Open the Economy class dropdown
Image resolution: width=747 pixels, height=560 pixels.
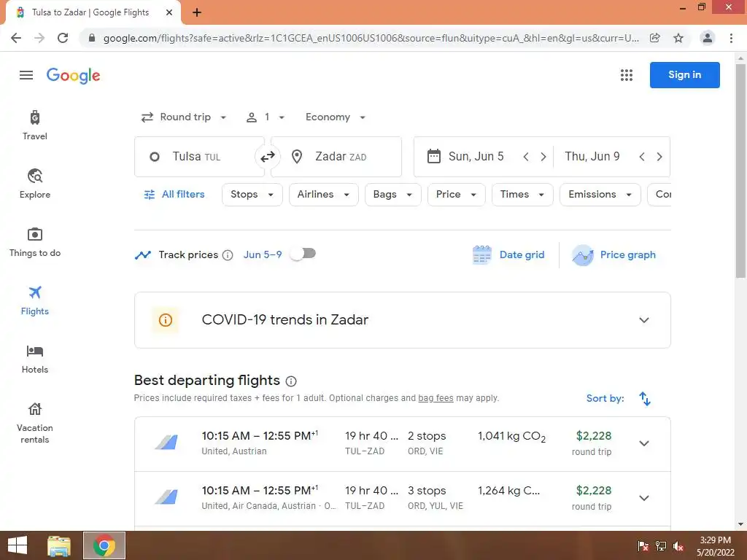click(336, 117)
